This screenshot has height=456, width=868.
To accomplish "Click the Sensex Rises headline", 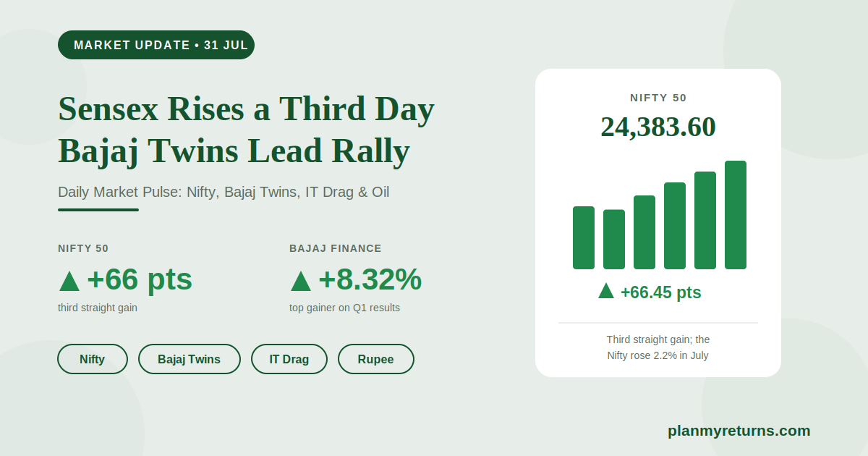I will 246,130.
